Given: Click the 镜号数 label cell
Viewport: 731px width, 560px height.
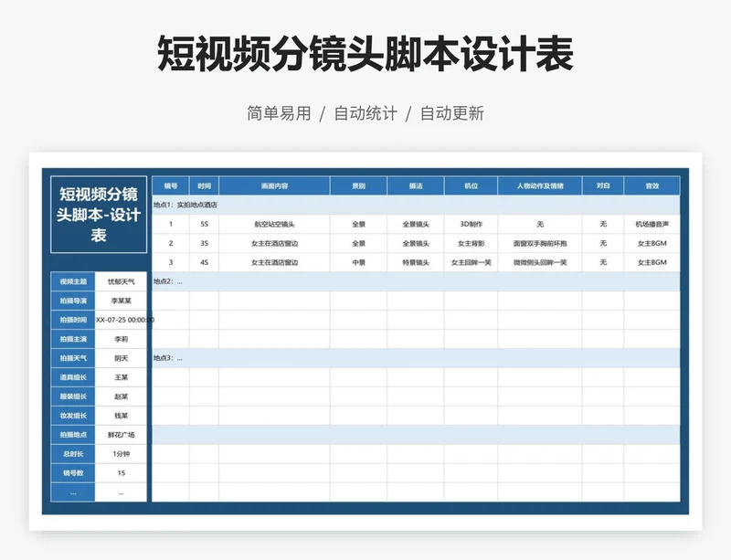Looking at the screenshot, I should (73, 472).
